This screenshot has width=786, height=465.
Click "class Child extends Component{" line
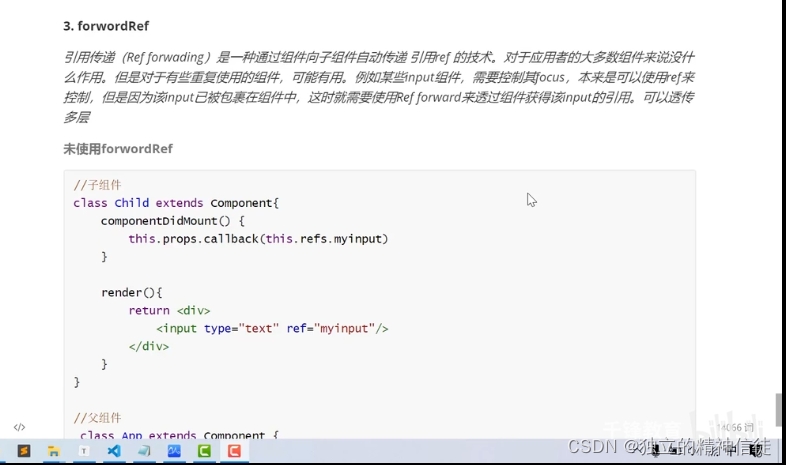pyautogui.click(x=176, y=203)
